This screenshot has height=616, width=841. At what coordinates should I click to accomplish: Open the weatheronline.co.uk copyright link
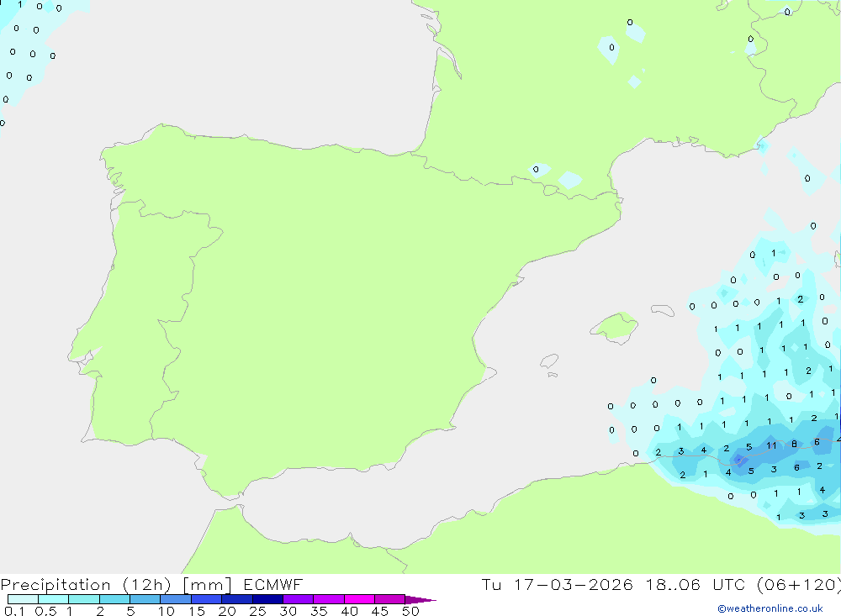tap(770, 608)
